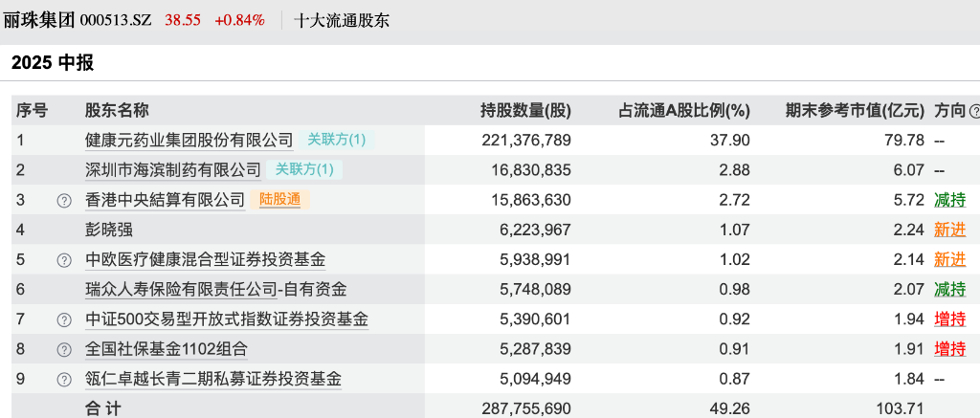
Task: Open 瑞众人寿保险有限责任公司-自有资金 details
Action: click(215, 290)
